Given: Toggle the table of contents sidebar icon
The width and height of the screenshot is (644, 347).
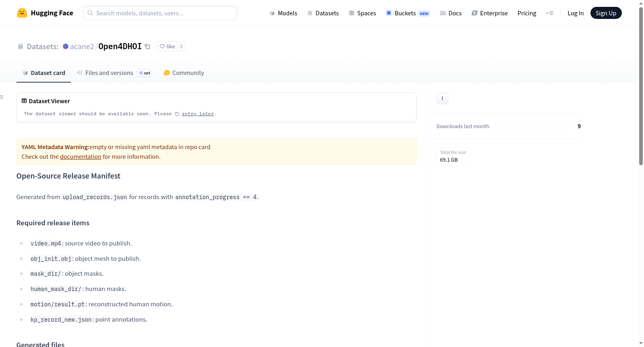Looking at the screenshot, I should (2, 97).
